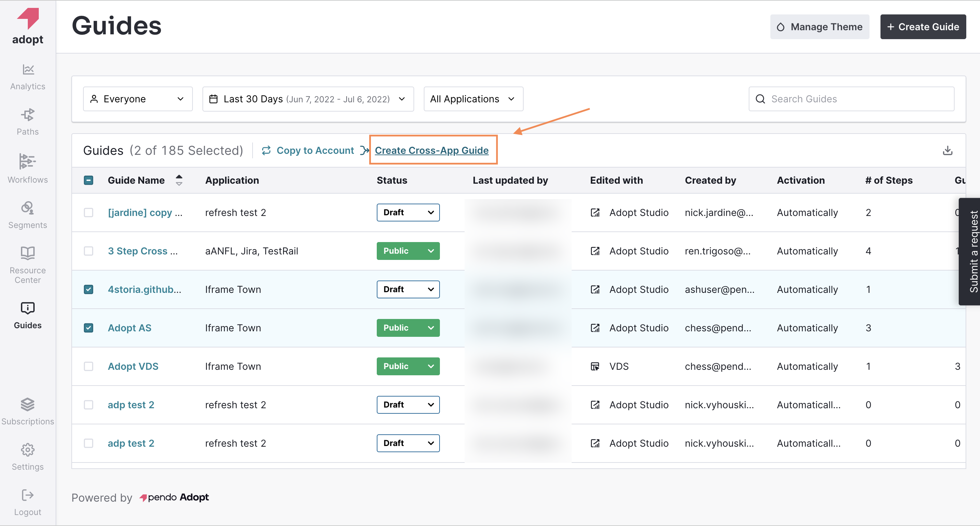
Task: Click the pendo Adopt footer logo
Action: 174,498
